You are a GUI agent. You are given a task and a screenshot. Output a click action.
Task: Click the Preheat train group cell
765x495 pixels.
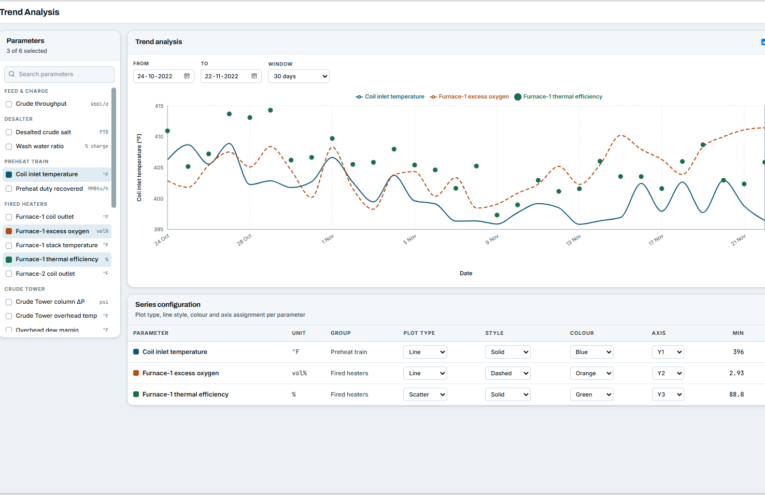(349, 352)
